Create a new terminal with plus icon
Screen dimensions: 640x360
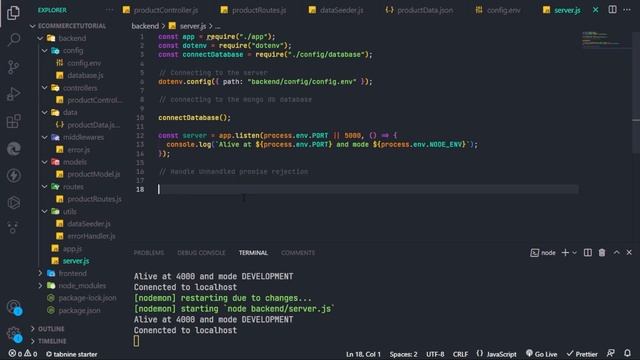coord(565,253)
